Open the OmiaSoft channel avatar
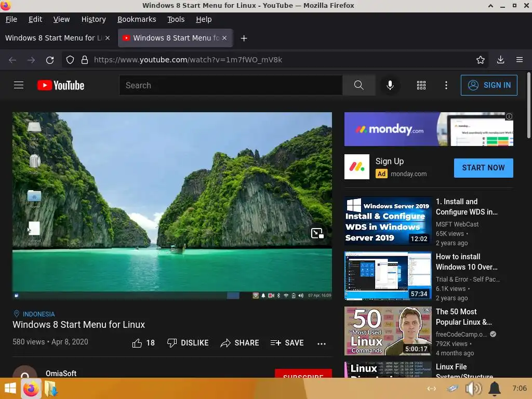This screenshot has height=399, width=532. click(25, 372)
